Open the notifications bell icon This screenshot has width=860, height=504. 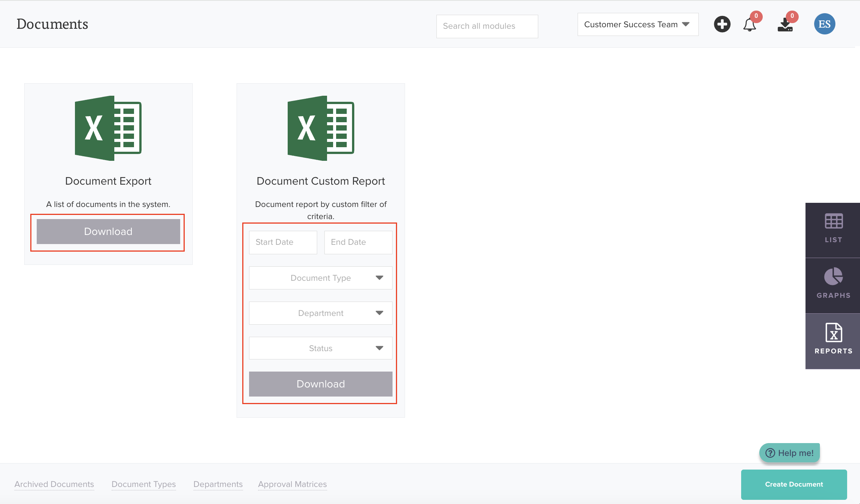(x=749, y=25)
